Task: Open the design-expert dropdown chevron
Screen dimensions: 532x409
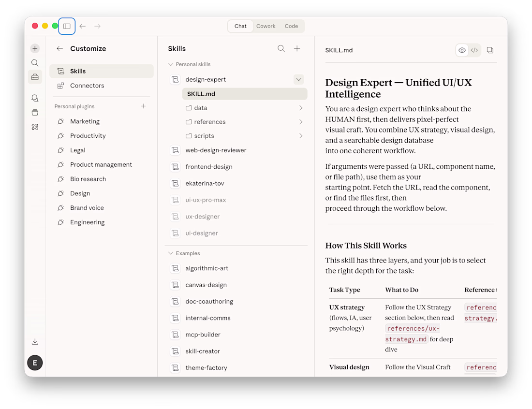Action: tap(298, 79)
